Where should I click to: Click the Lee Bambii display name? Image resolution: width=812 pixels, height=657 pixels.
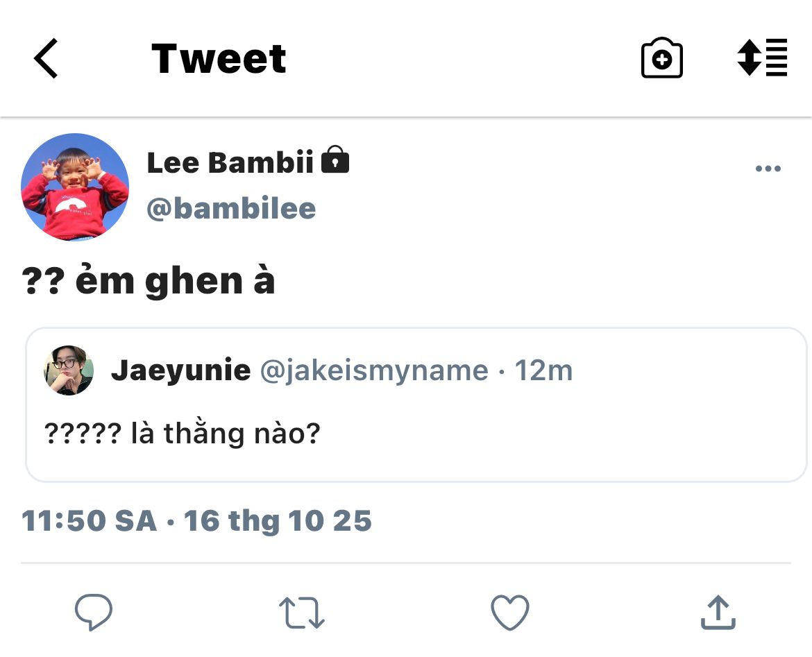pos(230,162)
